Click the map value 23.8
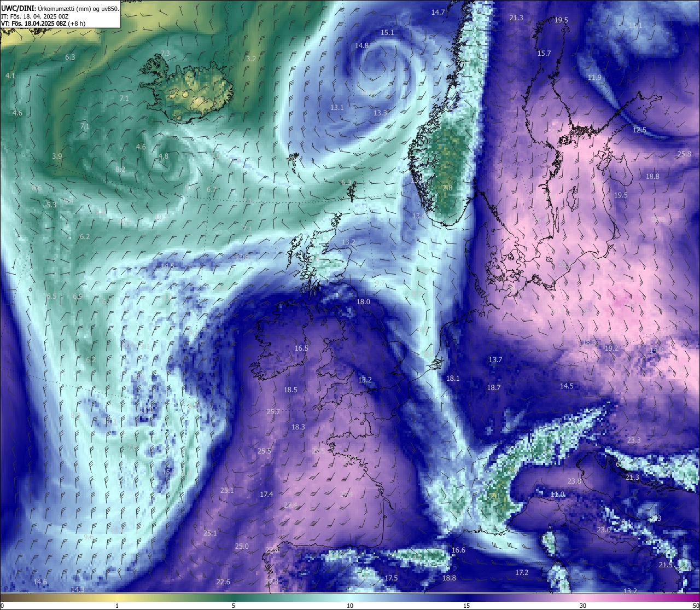The image size is (700, 610). (x=574, y=481)
